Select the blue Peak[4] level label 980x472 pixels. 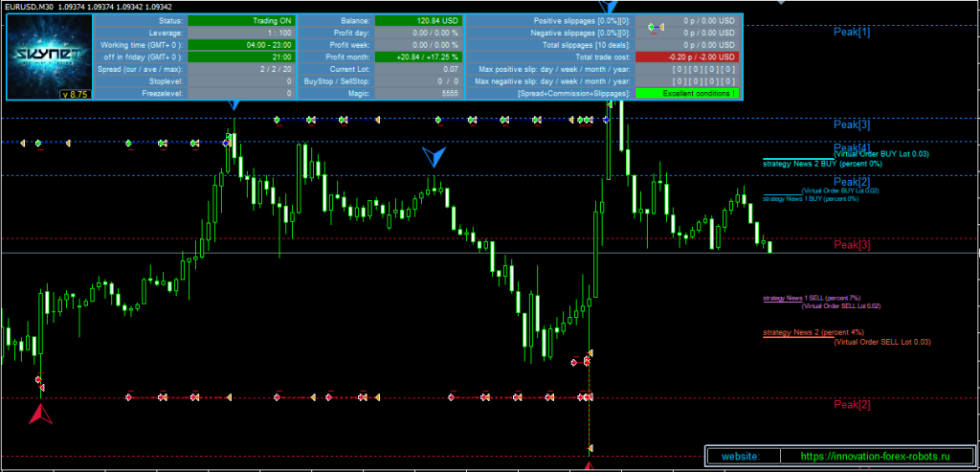pyautogui.click(x=851, y=147)
